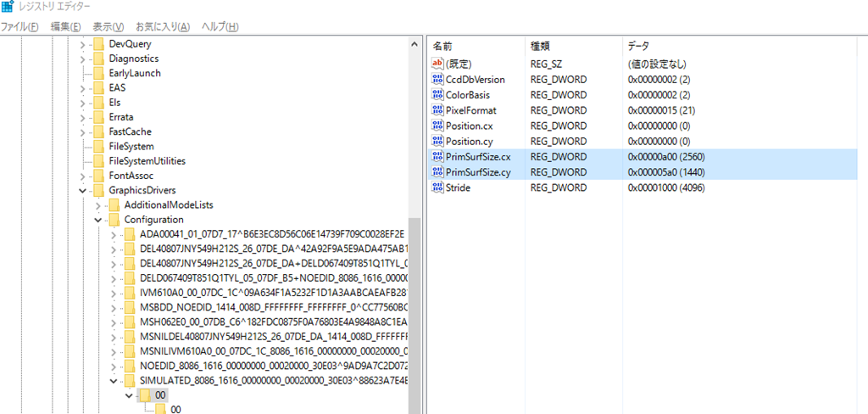Click the PrimSurfSize.cx DWORD icon
This screenshot has width=868, height=414.
coord(437,156)
